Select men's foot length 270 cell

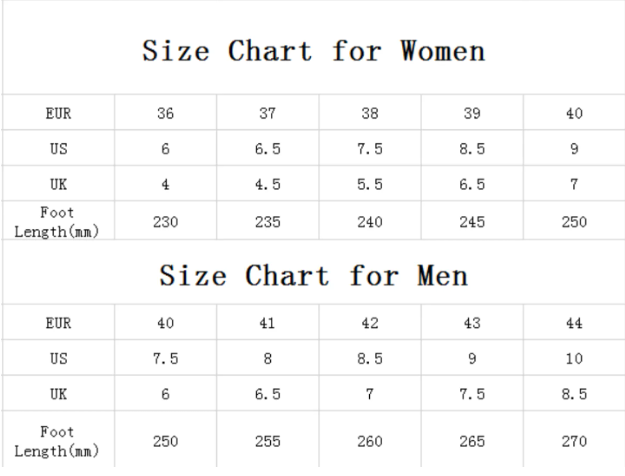[x=574, y=440]
